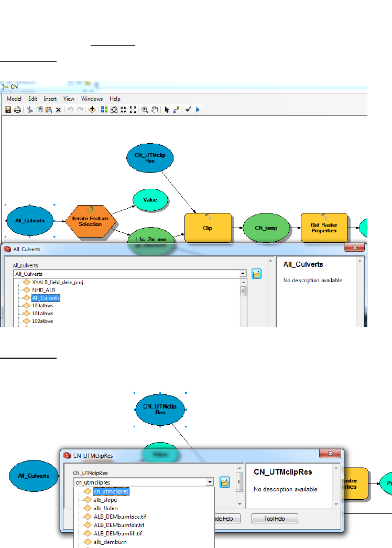
Task: Choose ALB_DEMburnfdir.tif from the list
Action: [119, 525]
